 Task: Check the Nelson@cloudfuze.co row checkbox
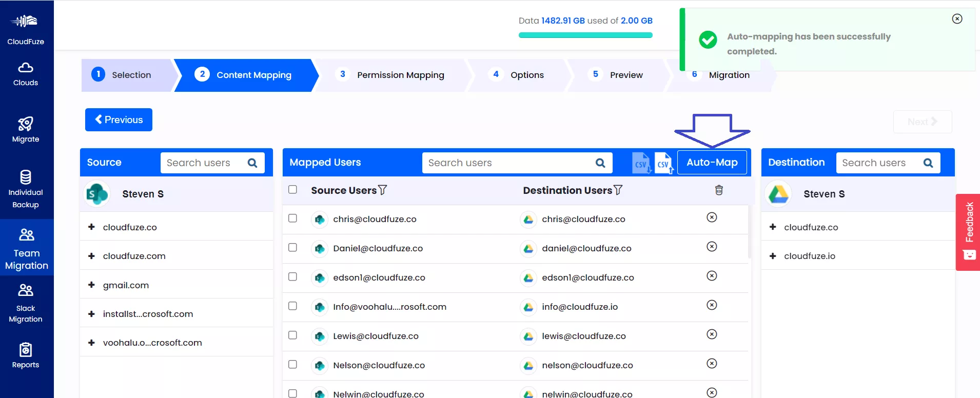click(x=292, y=364)
